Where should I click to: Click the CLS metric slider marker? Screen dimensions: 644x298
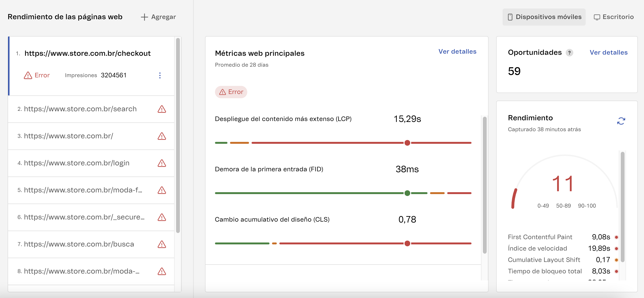click(x=407, y=243)
